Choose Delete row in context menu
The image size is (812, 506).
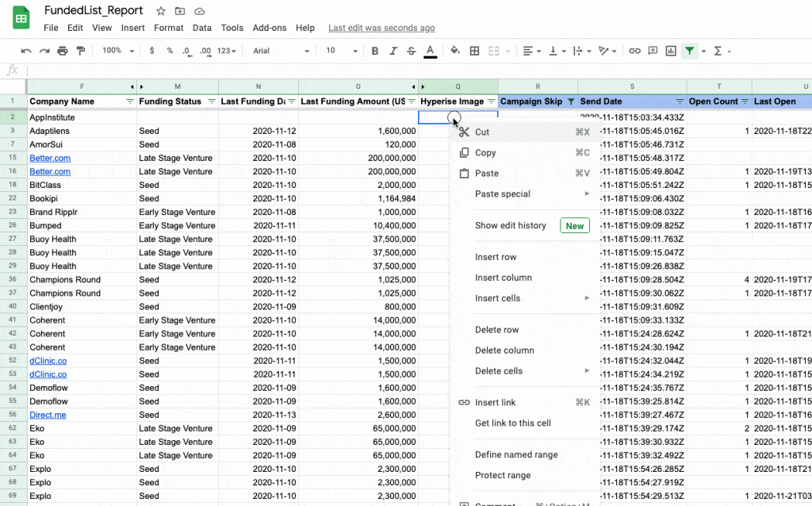click(525, 330)
